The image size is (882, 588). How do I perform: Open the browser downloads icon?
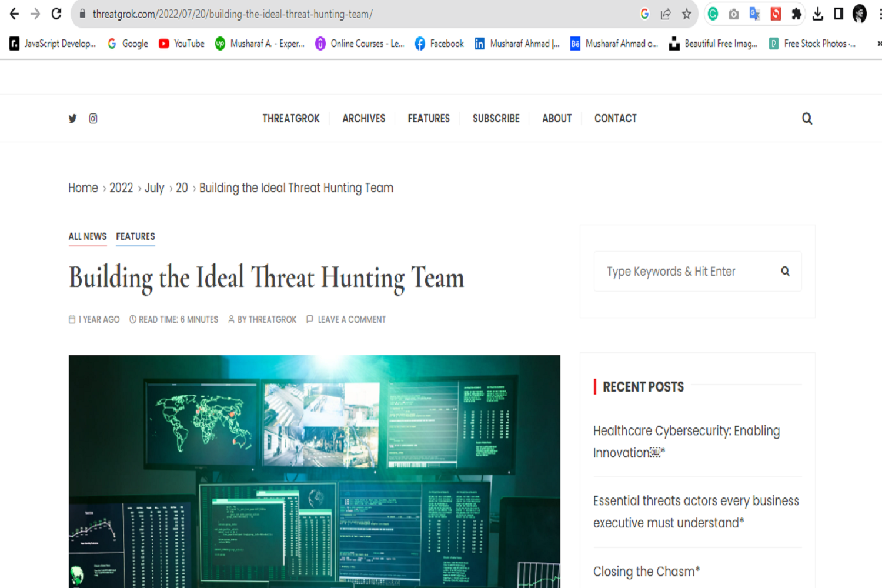coord(817,14)
